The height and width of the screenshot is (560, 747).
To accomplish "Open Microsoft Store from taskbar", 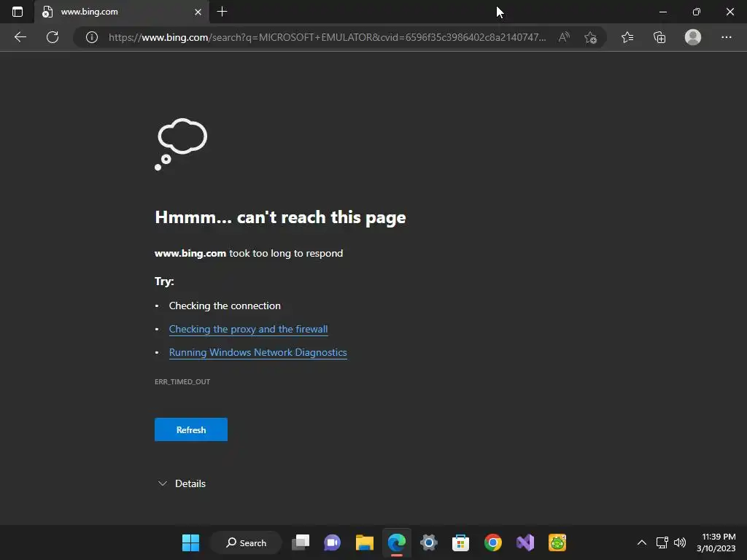I will pos(461,542).
